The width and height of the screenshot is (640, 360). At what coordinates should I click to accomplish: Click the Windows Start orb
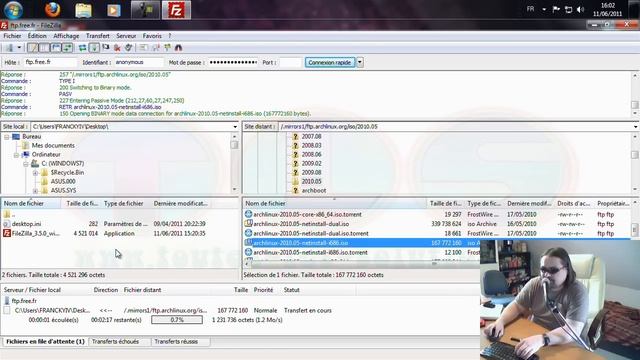coord(13,10)
